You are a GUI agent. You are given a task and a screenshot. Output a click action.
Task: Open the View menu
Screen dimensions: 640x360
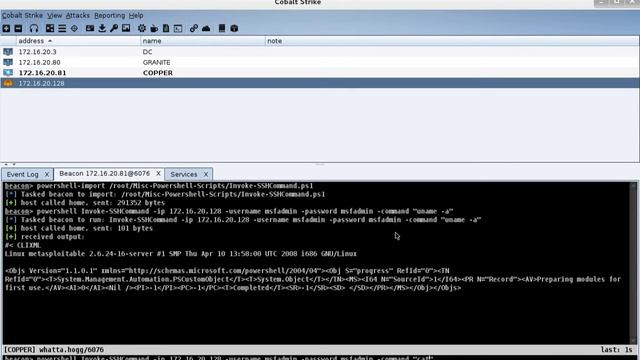[54, 16]
